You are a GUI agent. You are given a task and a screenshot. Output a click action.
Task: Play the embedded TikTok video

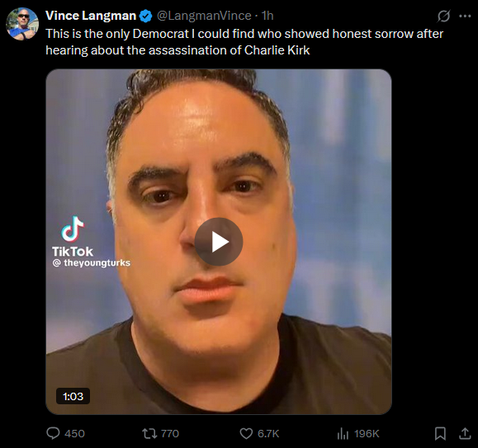(x=219, y=242)
